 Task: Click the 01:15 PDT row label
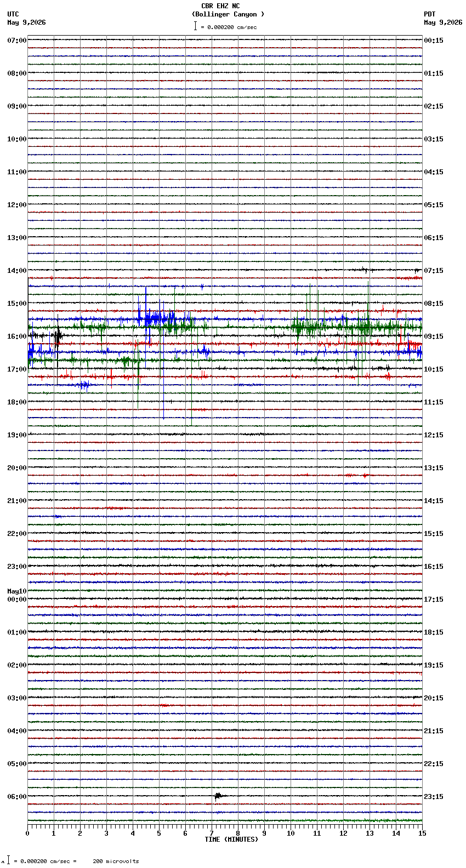pyautogui.click(x=434, y=73)
